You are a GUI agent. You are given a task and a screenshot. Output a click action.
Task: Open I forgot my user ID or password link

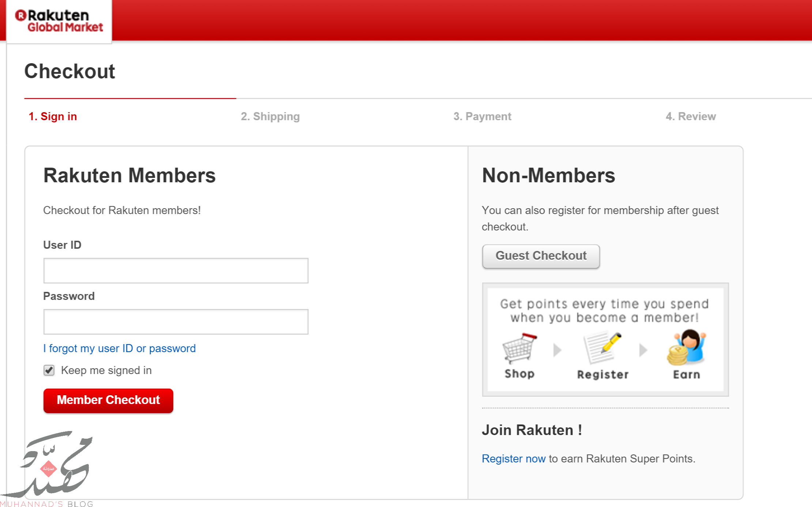pyautogui.click(x=120, y=348)
